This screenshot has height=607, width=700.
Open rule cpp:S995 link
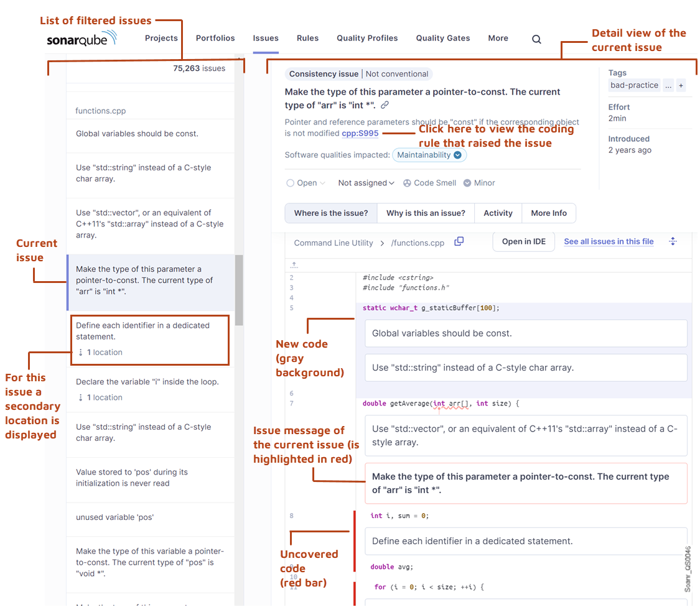click(x=360, y=132)
